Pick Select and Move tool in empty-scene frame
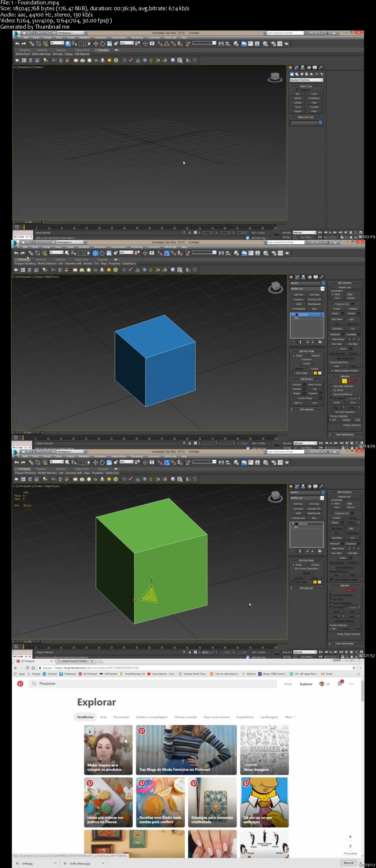The image size is (376, 868). [95, 44]
